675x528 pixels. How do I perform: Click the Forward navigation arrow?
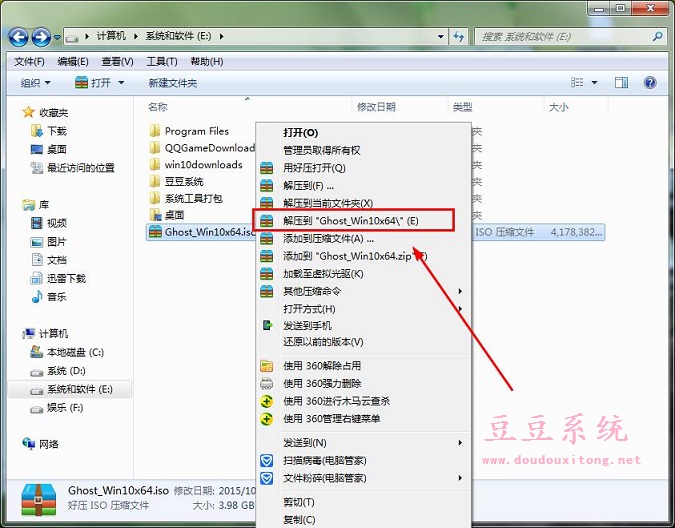coord(42,37)
